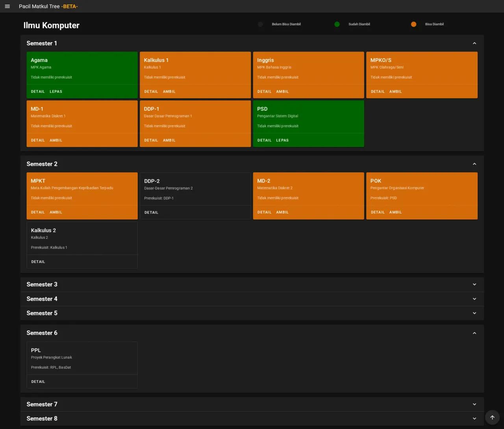Open DETAIL for MD-1
Viewport: 504px width, 429px height.
click(x=38, y=140)
